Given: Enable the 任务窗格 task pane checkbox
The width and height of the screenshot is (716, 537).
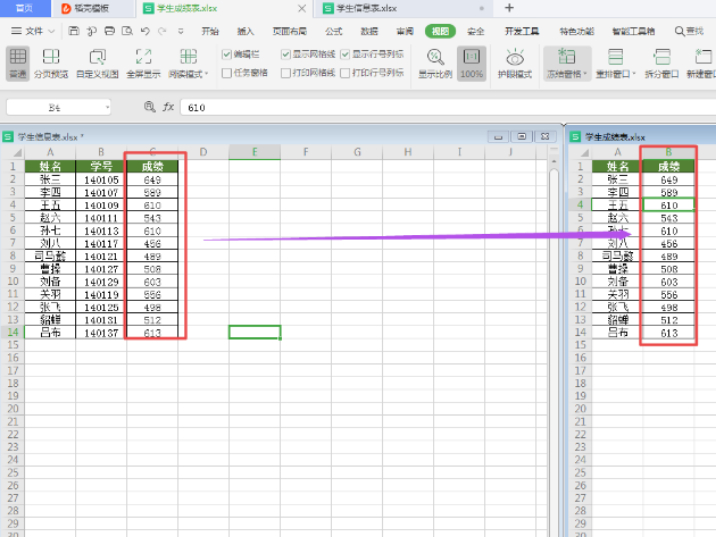Looking at the screenshot, I should tap(226, 73).
